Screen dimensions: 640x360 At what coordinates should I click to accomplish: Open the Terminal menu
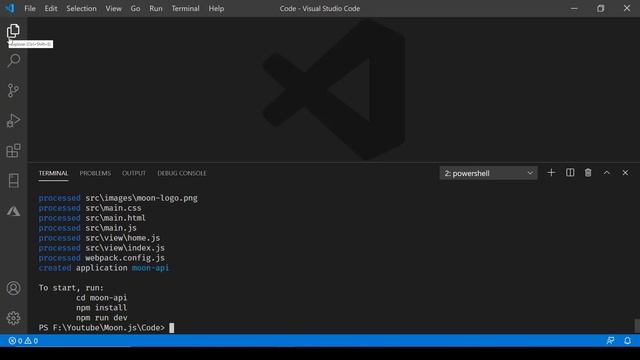pos(185,8)
